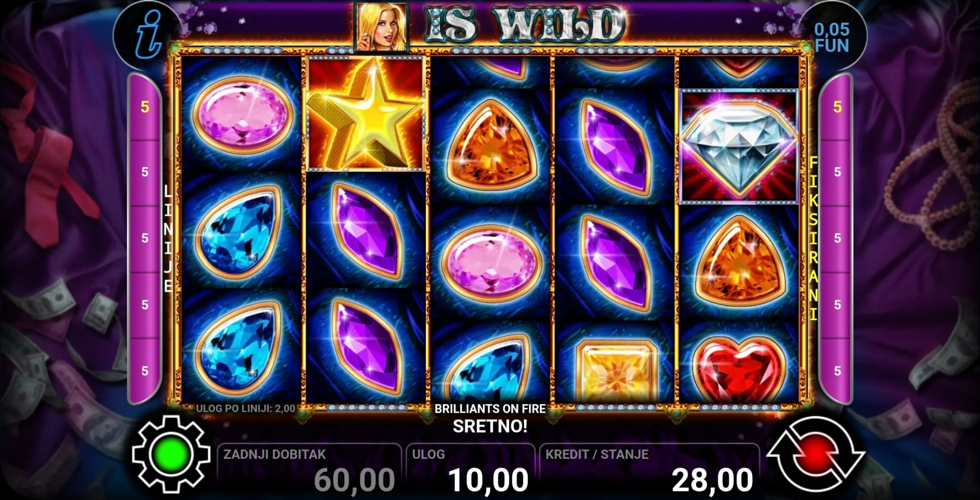The height and width of the screenshot is (500, 980).
Task: Hit the red spin arrows button
Action: pos(815,454)
